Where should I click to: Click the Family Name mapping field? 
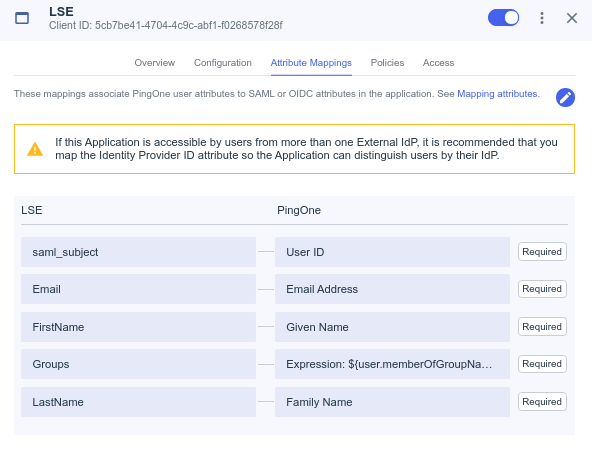(x=392, y=402)
